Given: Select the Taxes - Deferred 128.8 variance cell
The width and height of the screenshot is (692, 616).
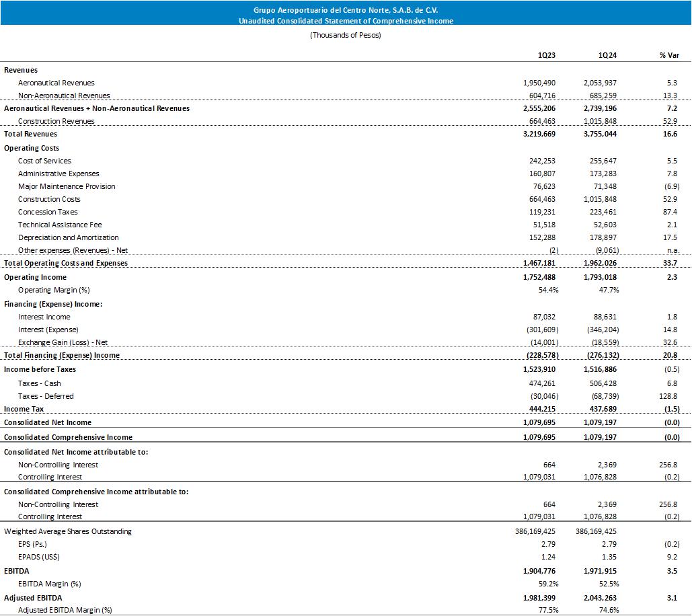Looking at the screenshot, I should click(x=668, y=396).
